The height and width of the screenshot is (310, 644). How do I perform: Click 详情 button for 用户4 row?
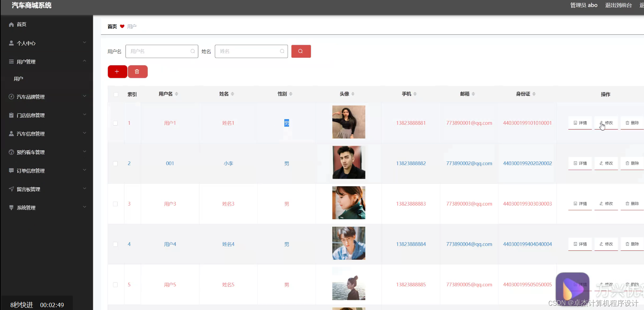pos(580,244)
